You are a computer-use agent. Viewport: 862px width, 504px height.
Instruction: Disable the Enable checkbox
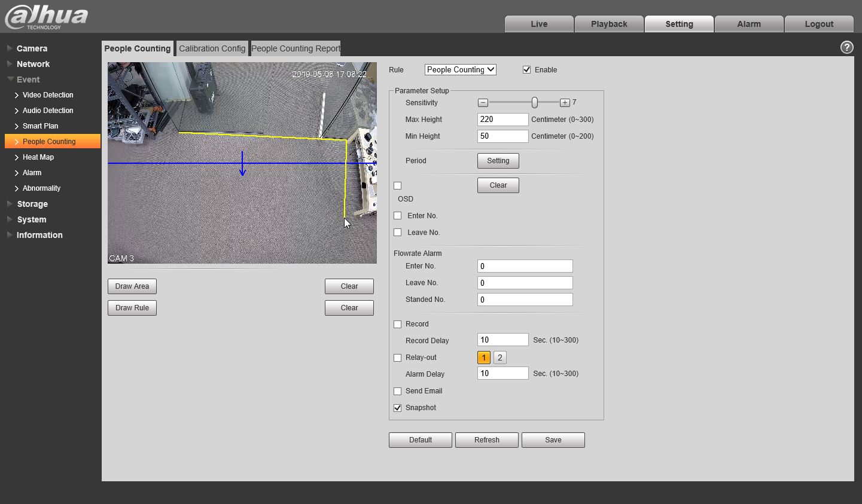coord(526,70)
